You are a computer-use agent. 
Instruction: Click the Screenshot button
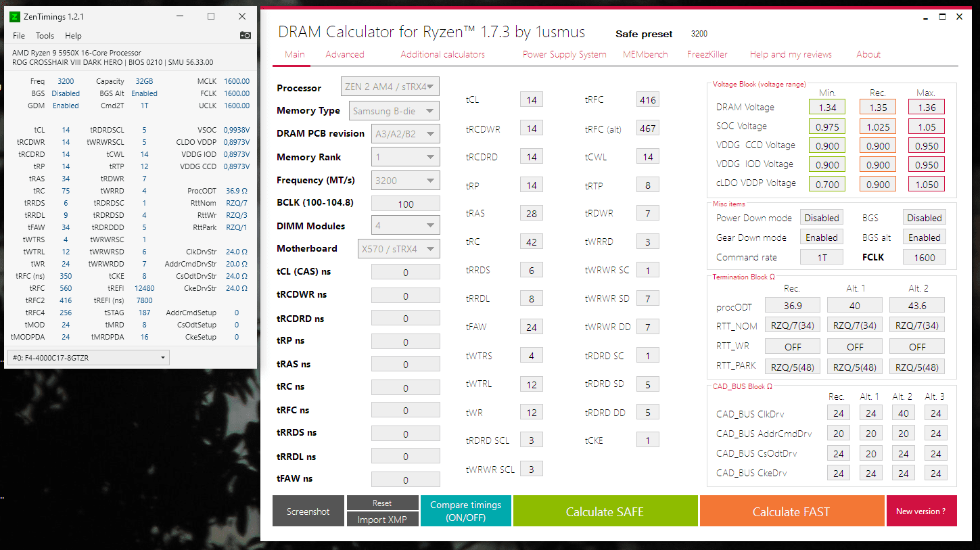(308, 511)
